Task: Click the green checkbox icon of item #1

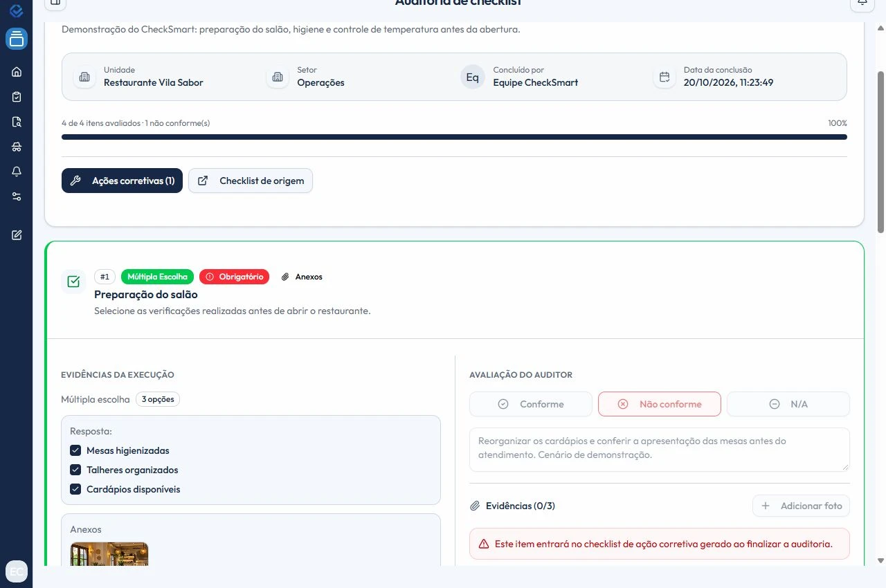Action: coord(73,282)
